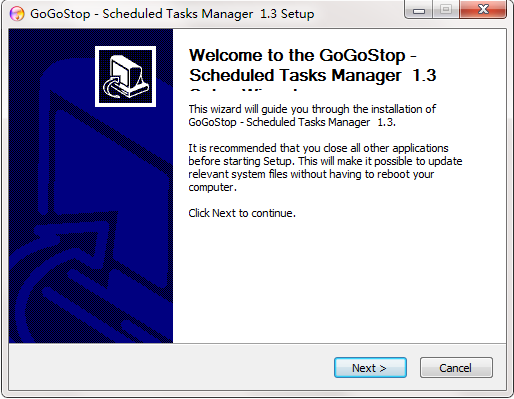Image resolution: width=514 pixels, height=399 pixels.
Task: Click the 'Scheduled Tasks Manager 1.3' heading line
Action: pyautogui.click(x=313, y=75)
